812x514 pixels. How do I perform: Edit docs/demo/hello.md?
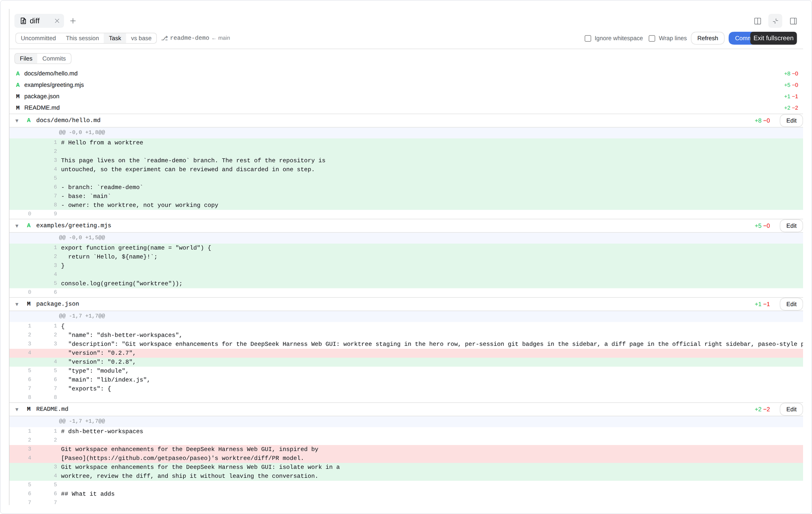791,121
